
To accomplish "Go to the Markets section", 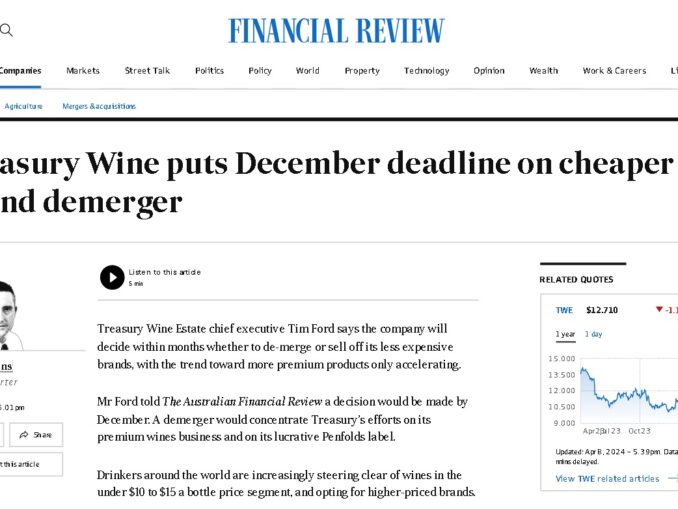I will coord(83,71).
